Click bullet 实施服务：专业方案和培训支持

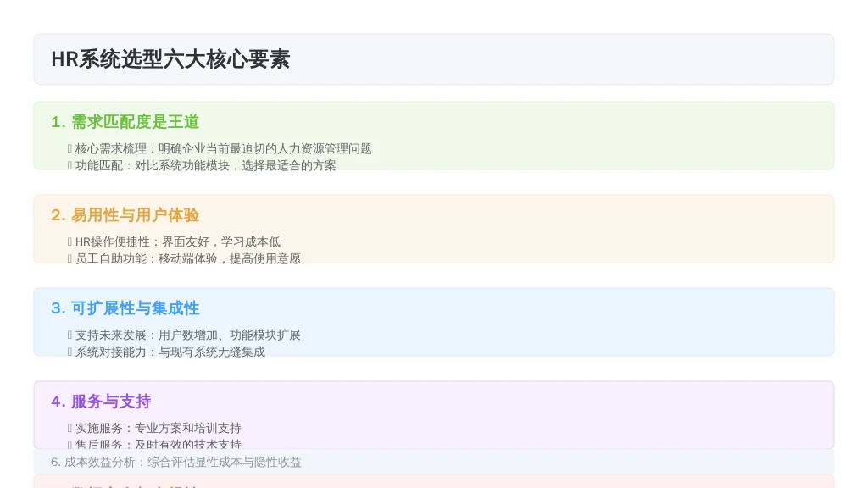click(x=159, y=428)
